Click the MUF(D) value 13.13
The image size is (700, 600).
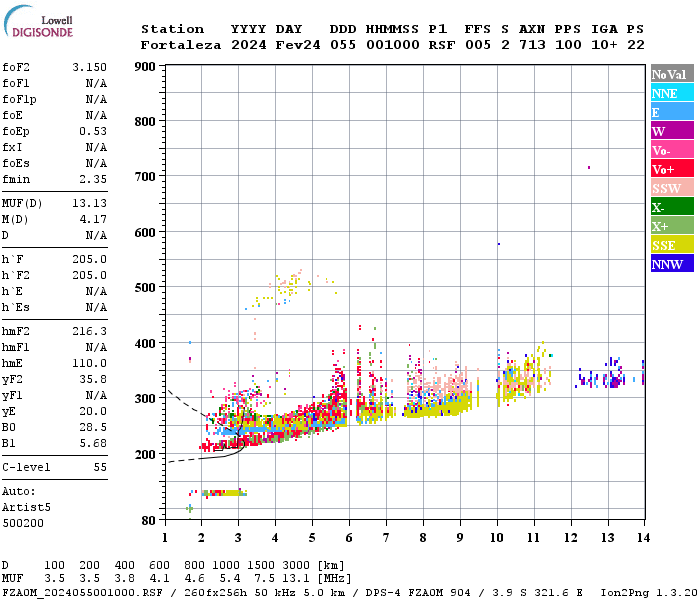pos(90,204)
